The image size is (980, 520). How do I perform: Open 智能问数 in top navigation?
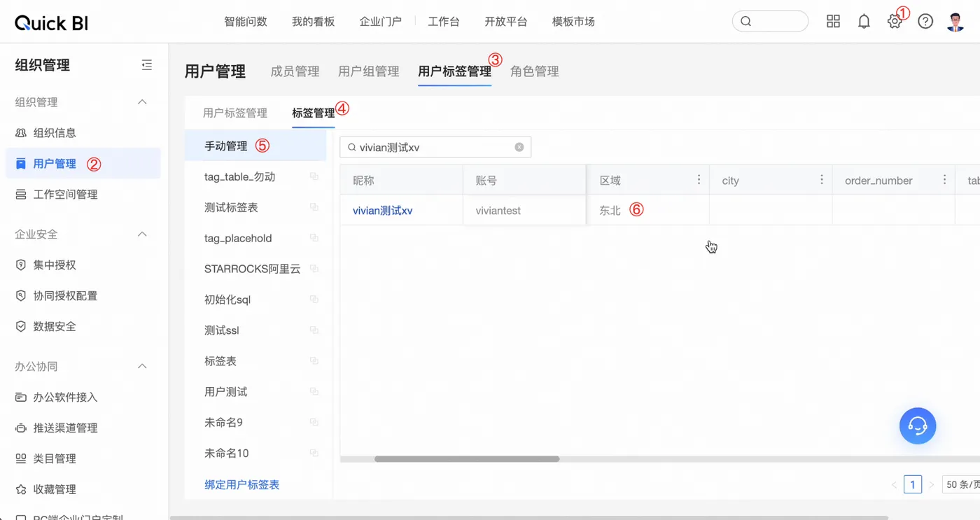246,22
